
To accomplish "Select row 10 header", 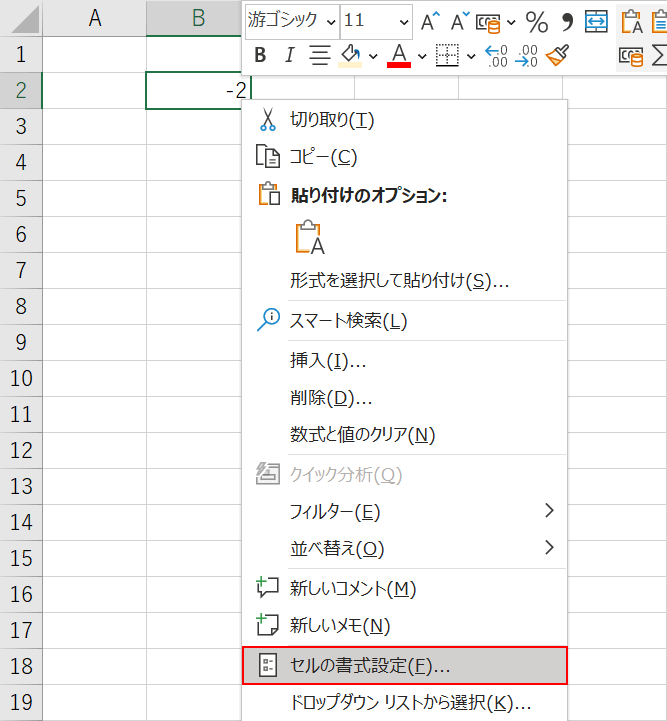I will pos(21,378).
